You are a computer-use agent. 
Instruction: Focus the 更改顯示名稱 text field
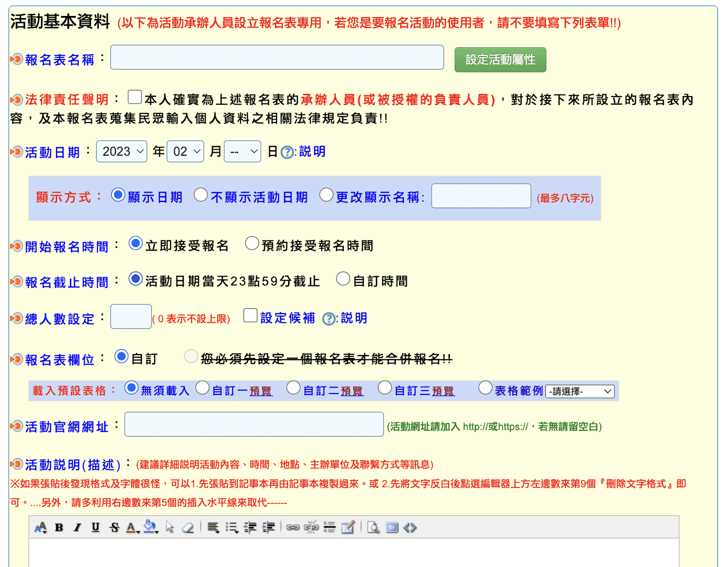pyautogui.click(x=481, y=196)
